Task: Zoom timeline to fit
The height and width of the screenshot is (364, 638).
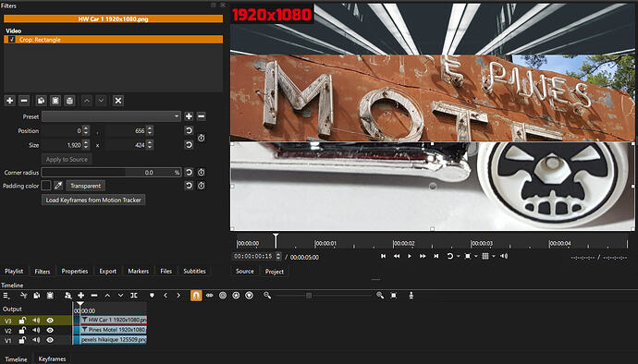Action: [394, 296]
